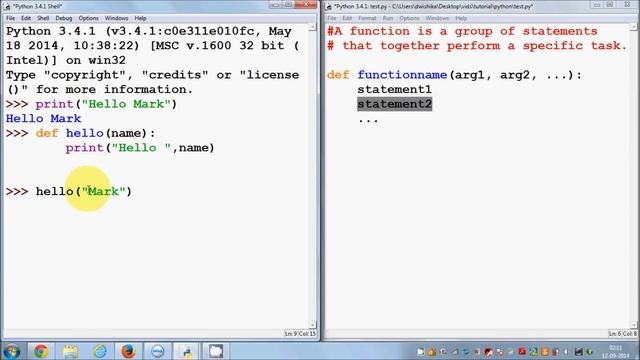Click functionname in the def line
640x360 pixels.
pyautogui.click(x=402, y=75)
